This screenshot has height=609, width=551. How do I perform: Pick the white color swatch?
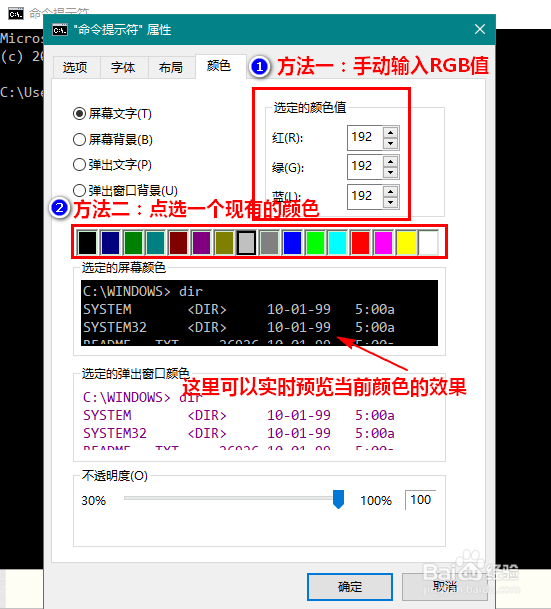click(429, 242)
